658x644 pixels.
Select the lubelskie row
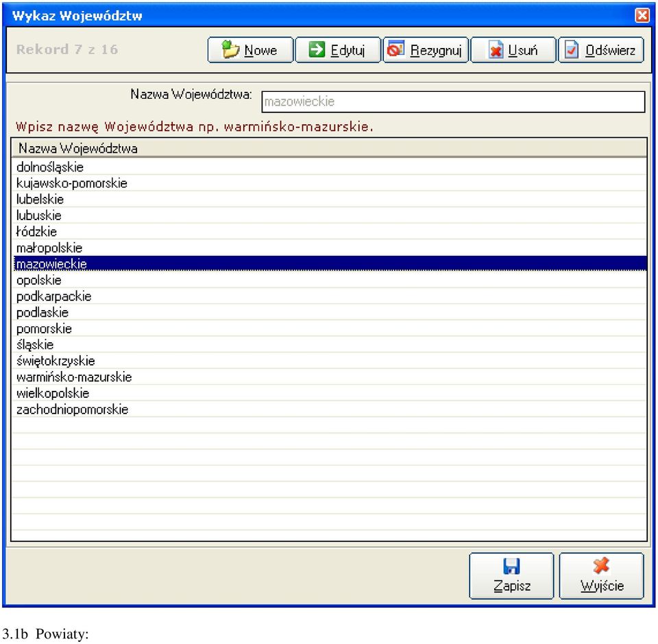pyautogui.click(x=330, y=200)
